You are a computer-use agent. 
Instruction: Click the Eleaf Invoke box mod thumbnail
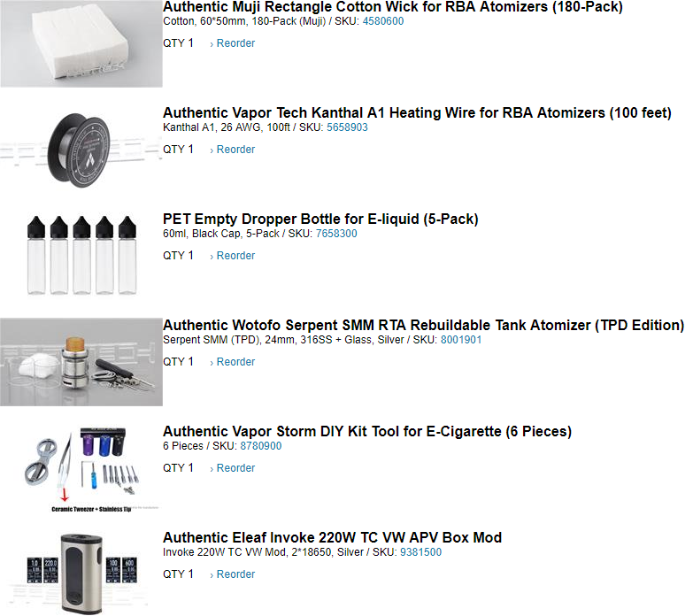[81, 574]
